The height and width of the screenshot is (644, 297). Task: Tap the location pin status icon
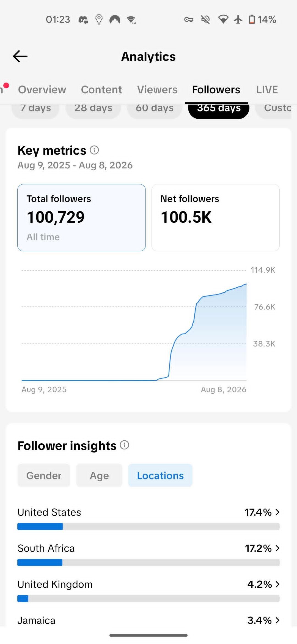(x=99, y=20)
